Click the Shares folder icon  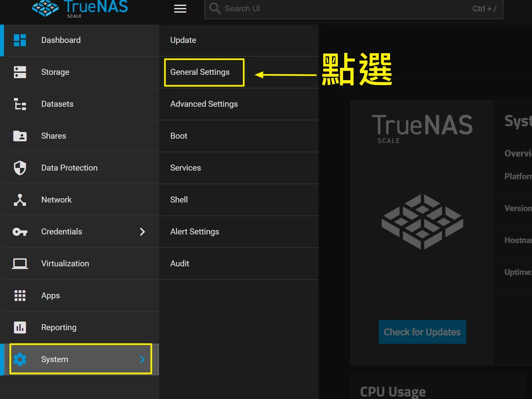tap(20, 136)
